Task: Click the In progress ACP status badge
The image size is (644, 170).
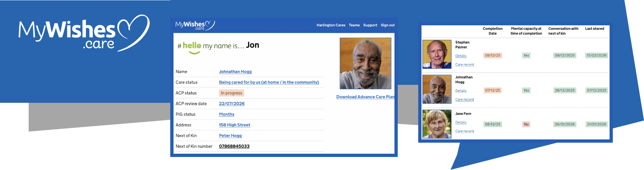Action: coord(231,93)
